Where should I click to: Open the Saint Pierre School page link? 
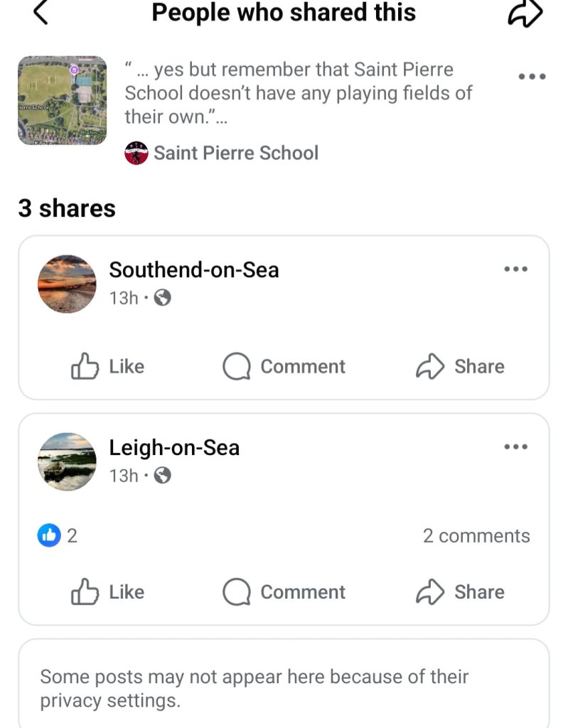click(236, 153)
